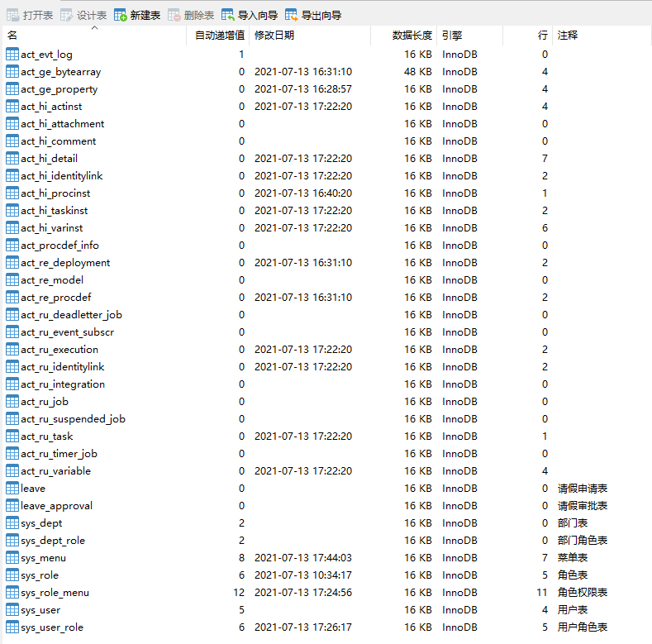Click the 2021-07-13 10:34:17 date cell
The image size is (652, 644).
pyautogui.click(x=303, y=575)
